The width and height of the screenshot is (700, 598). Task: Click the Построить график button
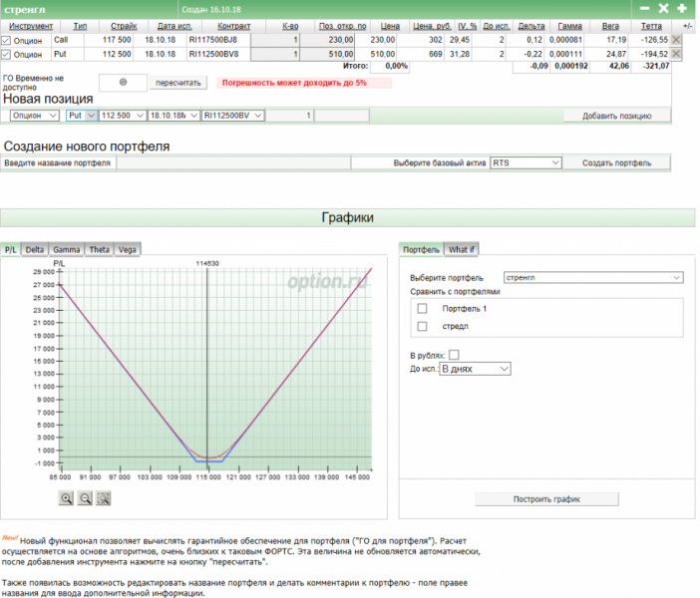546,499
